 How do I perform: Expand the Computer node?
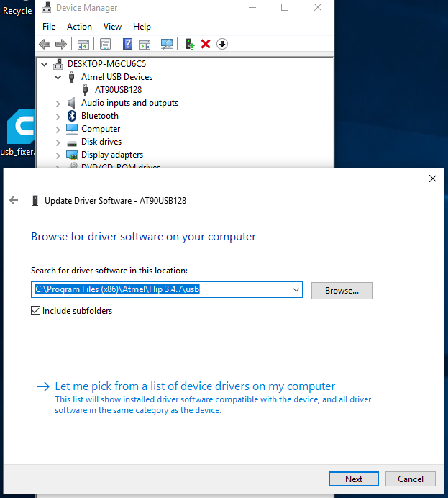click(58, 130)
